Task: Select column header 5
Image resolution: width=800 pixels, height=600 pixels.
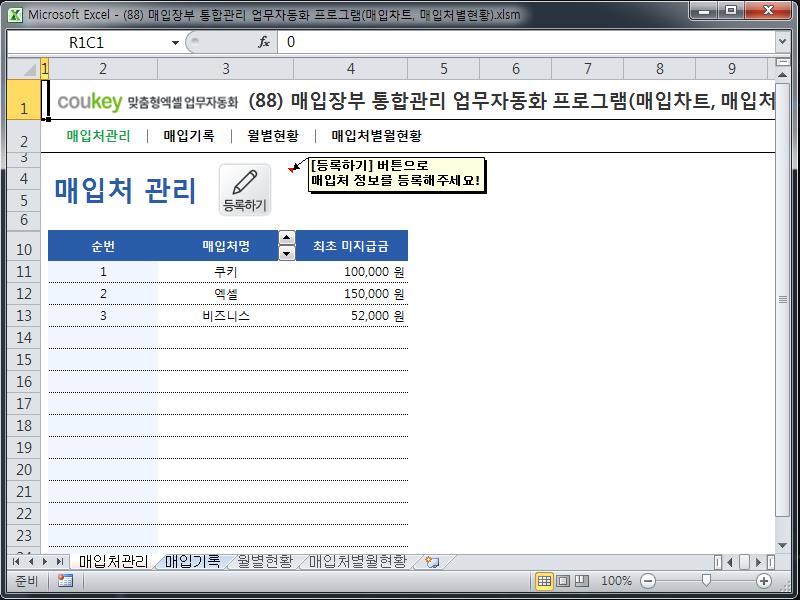Action: click(x=443, y=68)
